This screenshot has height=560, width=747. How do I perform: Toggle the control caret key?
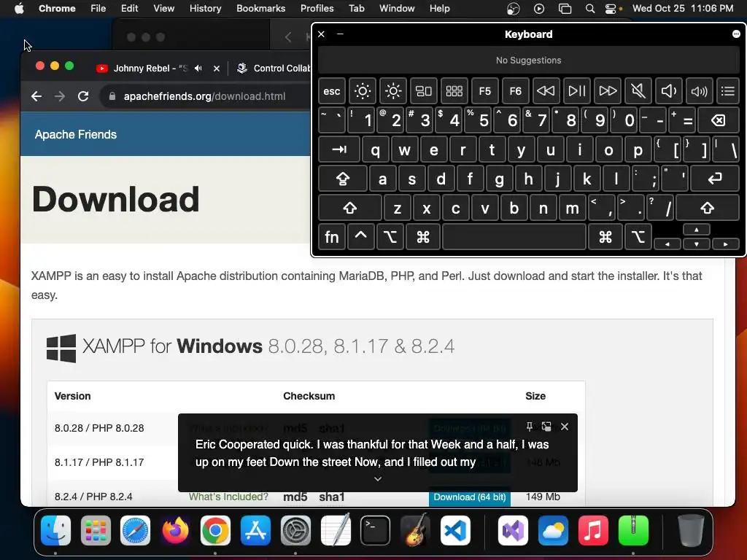360,237
